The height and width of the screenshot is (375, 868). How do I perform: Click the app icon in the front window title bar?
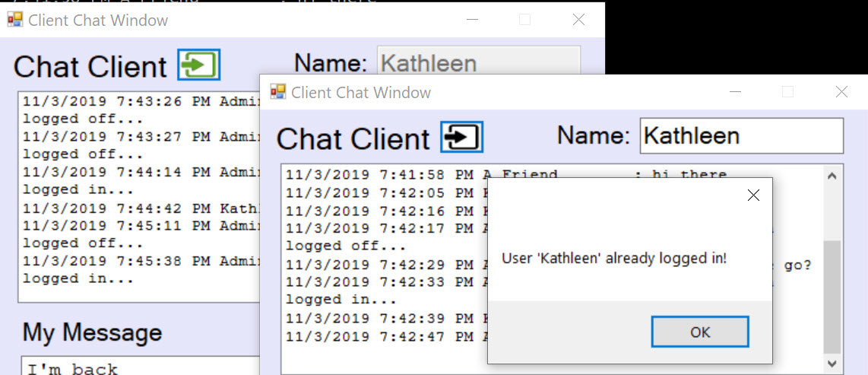pyautogui.click(x=278, y=92)
